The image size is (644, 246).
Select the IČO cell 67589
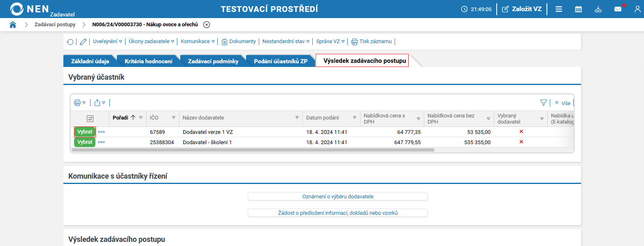tap(157, 132)
